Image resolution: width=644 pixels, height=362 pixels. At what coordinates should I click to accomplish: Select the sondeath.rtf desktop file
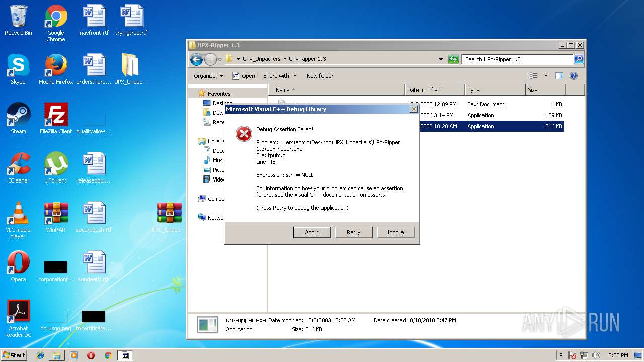(x=94, y=266)
